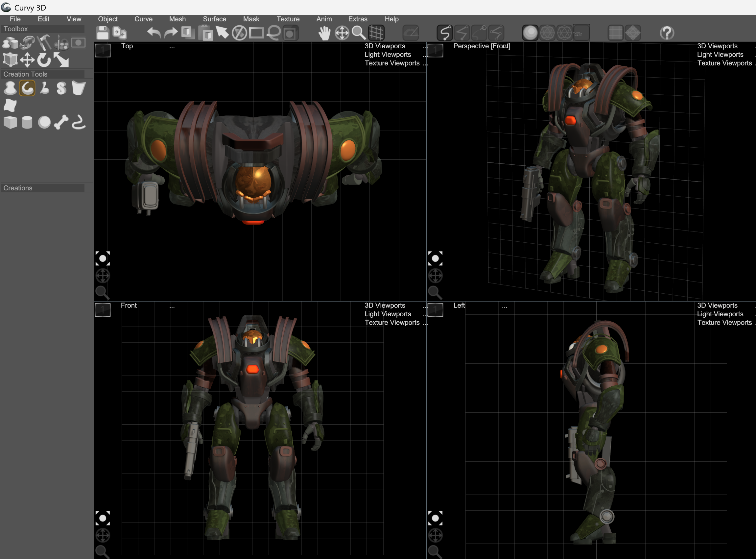
Task: Toggle single-view box in Top viewport
Action: 103,50
